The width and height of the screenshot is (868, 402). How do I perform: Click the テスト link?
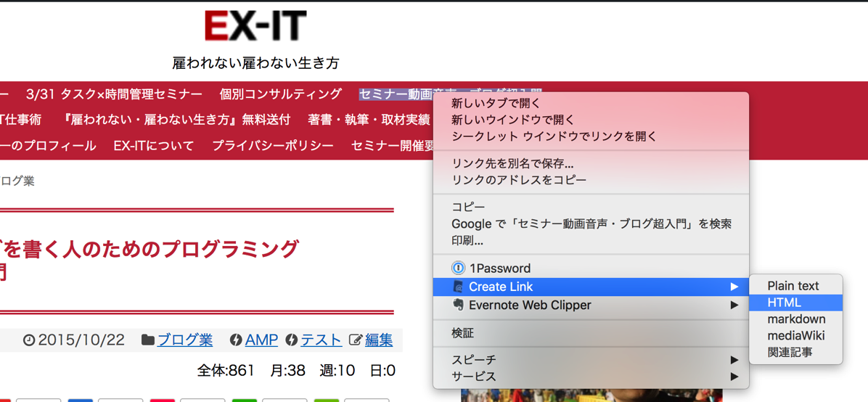[x=321, y=340]
